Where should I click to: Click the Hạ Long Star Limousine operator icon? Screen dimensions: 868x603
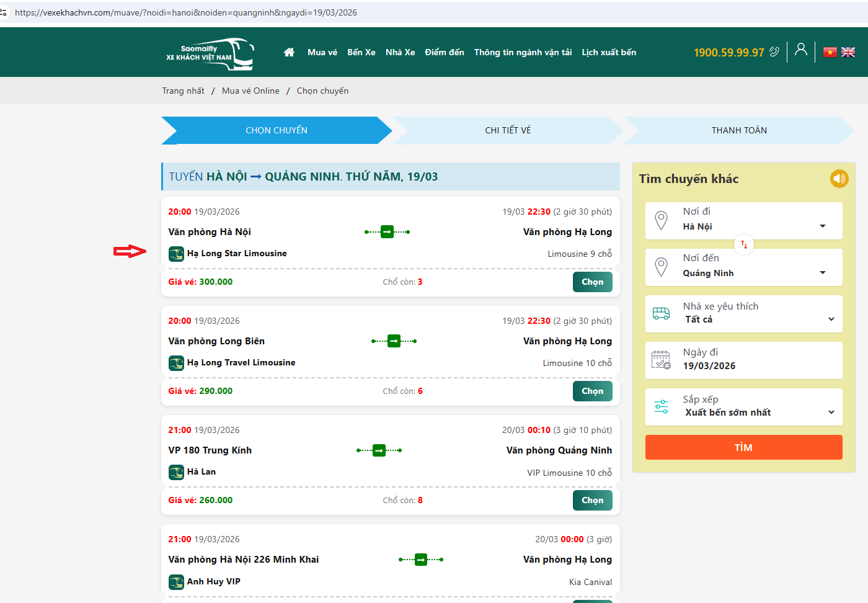click(x=176, y=254)
